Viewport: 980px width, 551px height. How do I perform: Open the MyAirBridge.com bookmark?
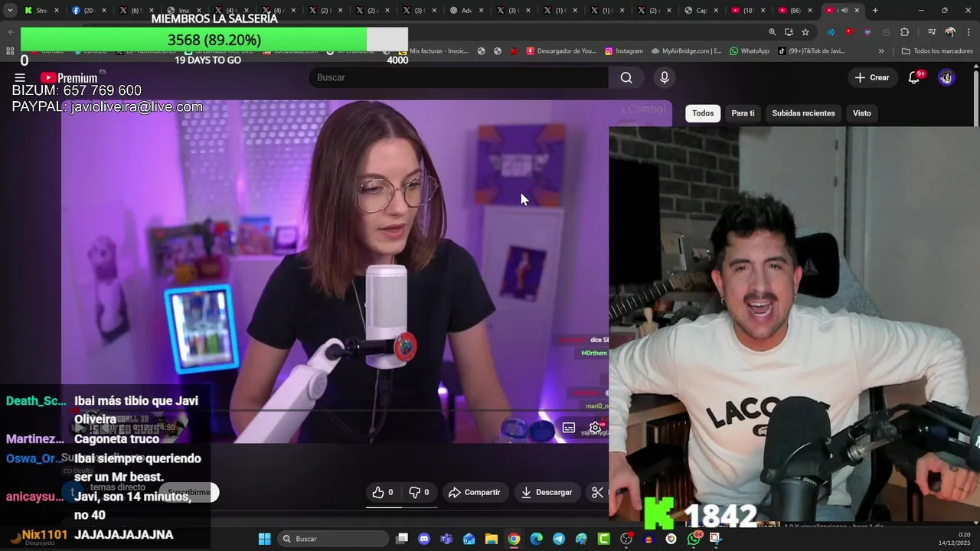(687, 51)
